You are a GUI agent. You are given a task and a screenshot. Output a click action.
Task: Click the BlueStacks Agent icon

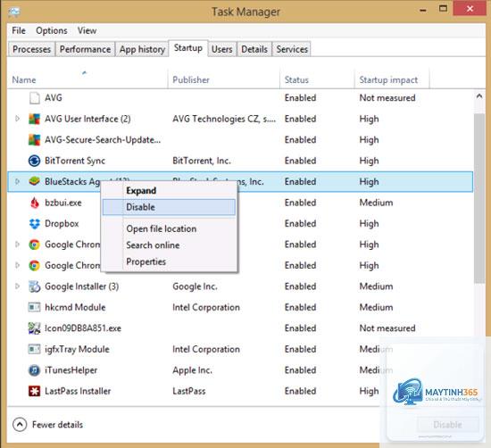coord(35,181)
